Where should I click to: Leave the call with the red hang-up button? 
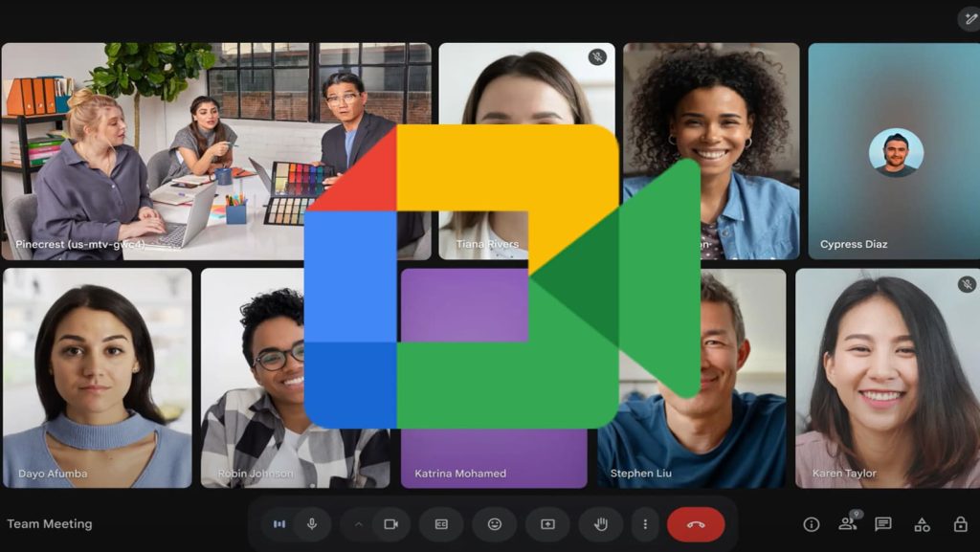coord(696,524)
